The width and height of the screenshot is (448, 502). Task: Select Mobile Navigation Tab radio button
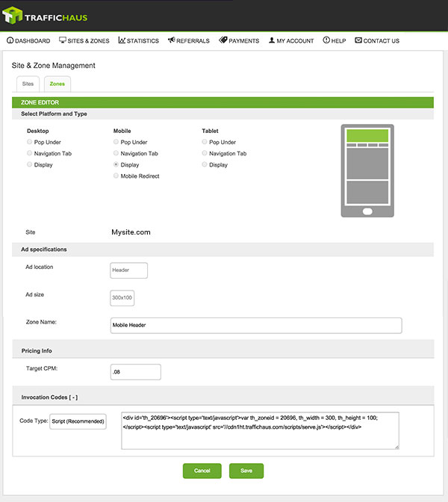[116, 153]
